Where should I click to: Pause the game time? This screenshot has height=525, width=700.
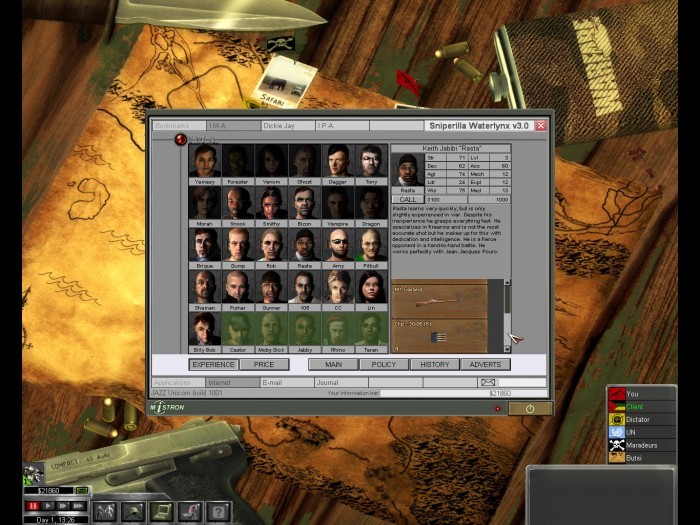(32, 506)
